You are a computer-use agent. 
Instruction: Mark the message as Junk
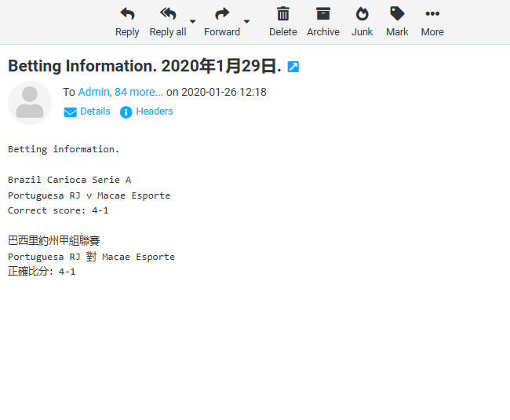click(x=362, y=21)
